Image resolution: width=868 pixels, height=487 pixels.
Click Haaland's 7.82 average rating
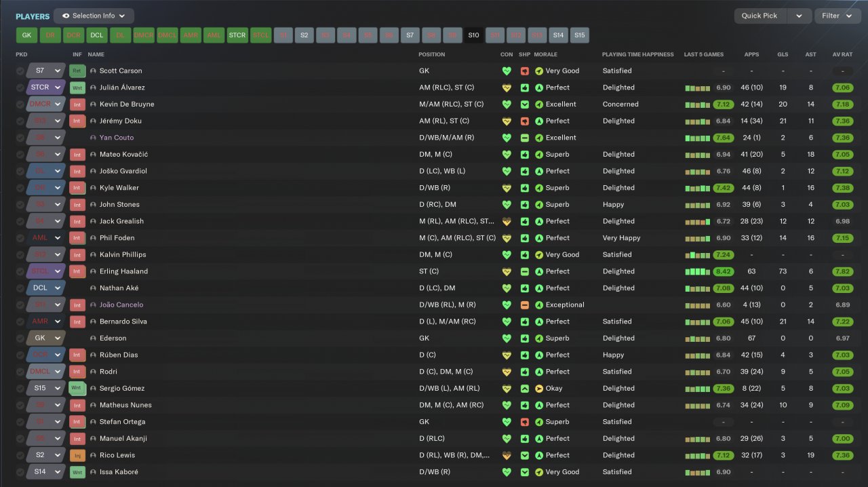click(x=843, y=271)
